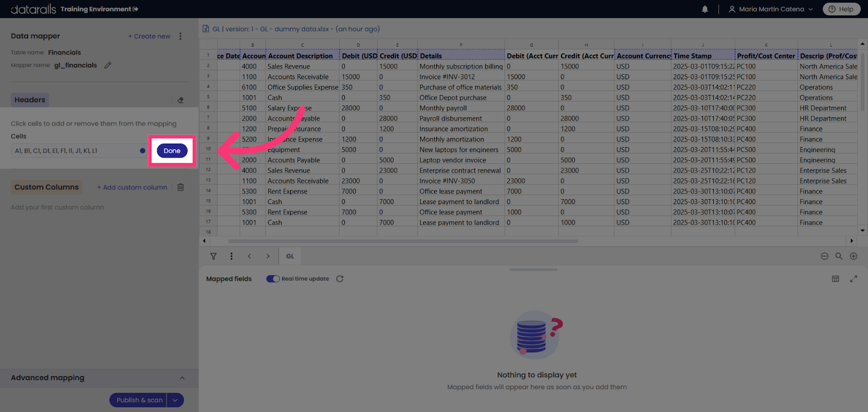Image resolution: width=868 pixels, height=412 pixels.
Task: Click the pencil icon to edit mapper name
Action: [x=108, y=65]
